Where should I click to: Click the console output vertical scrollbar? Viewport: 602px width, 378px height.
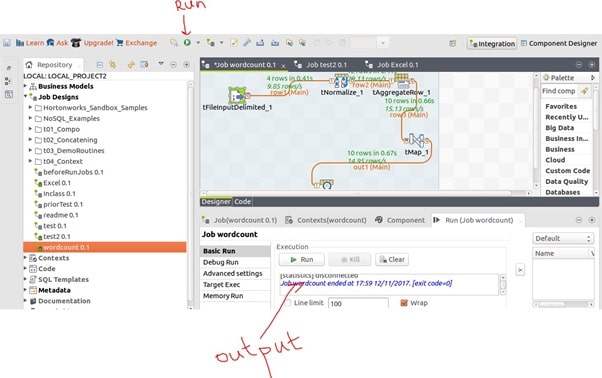pyautogui.click(x=503, y=284)
